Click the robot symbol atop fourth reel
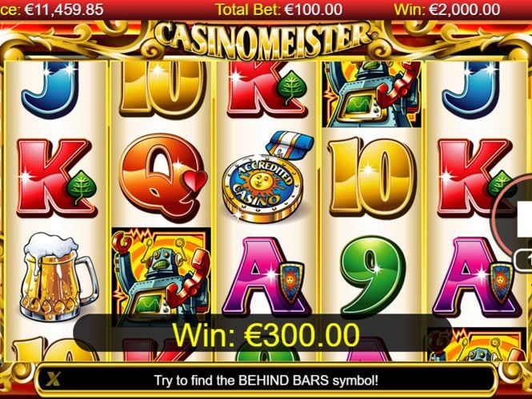The image size is (532, 399). 371,94
